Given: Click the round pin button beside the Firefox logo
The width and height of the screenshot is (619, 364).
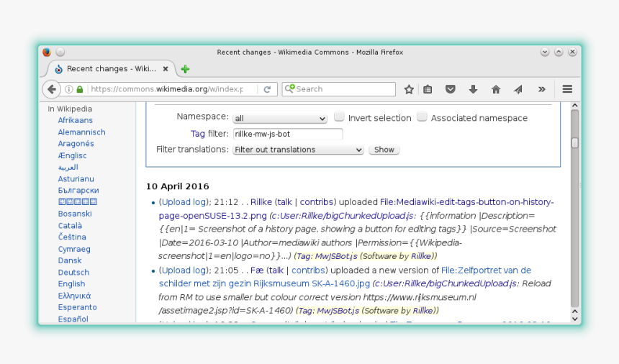Looking at the screenshot, I should [60, 52].
